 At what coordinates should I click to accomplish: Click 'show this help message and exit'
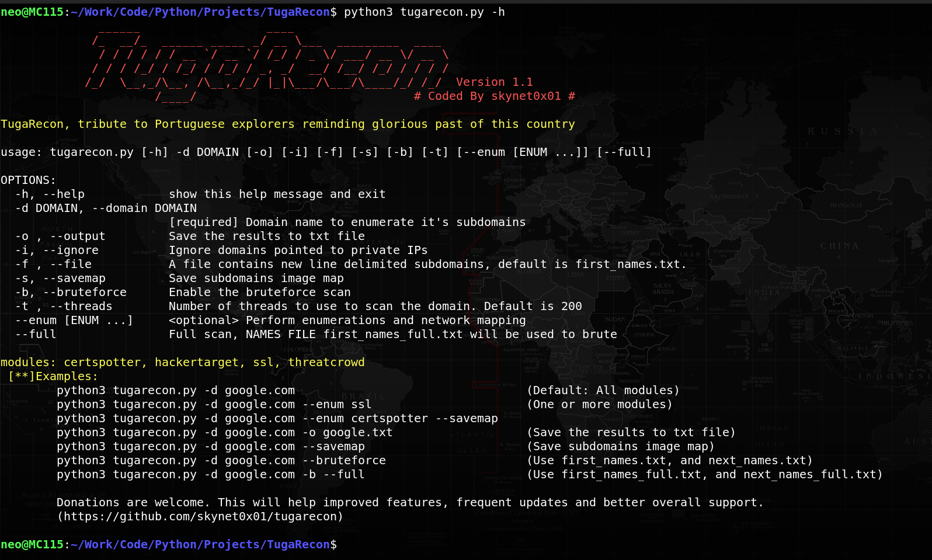tap(277, 194)
